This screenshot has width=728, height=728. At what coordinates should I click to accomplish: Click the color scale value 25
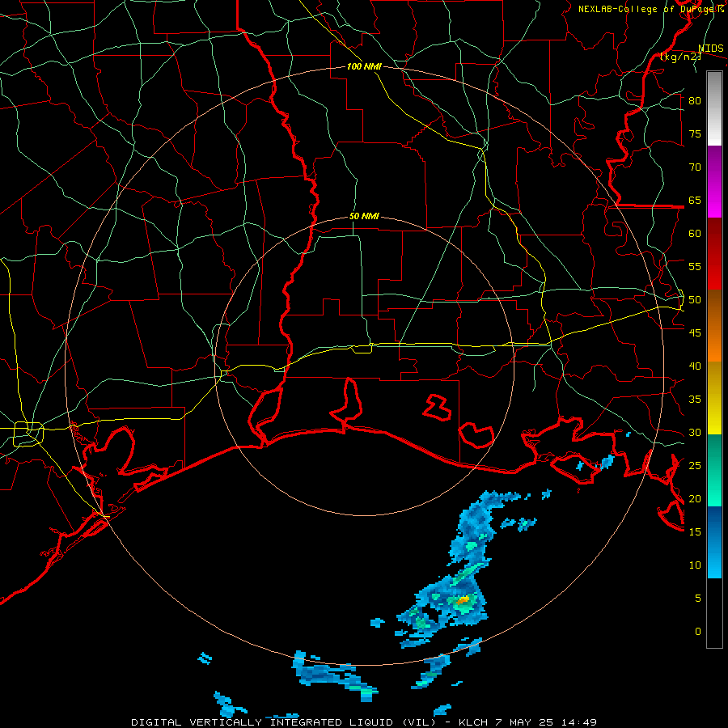coord(695,466)
